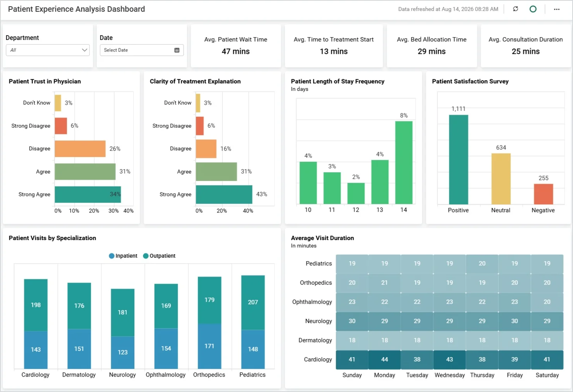Click Cardiology Monday heatmap cell 44
Viewport: 573px width, 392px height.
(384, 359)
